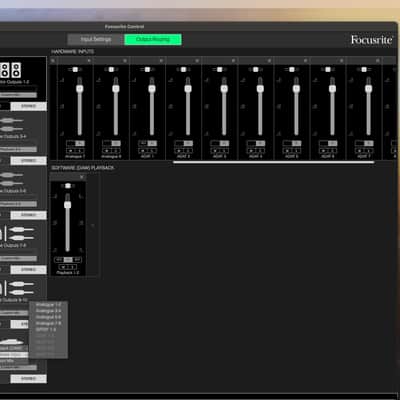Select the Line Outputs 7-8 jack icon

pos(21,233)
